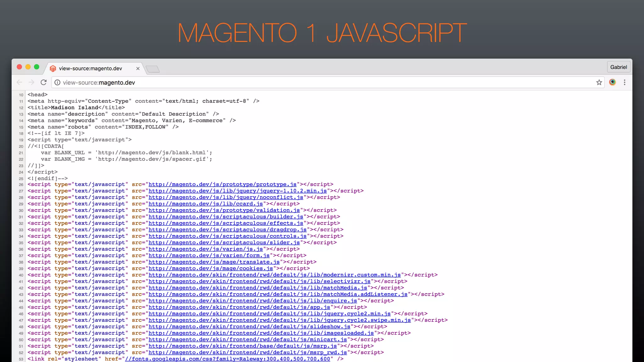644x362 pixels.
Task: Click the <![endif]--> line
Action: (47, 178)
